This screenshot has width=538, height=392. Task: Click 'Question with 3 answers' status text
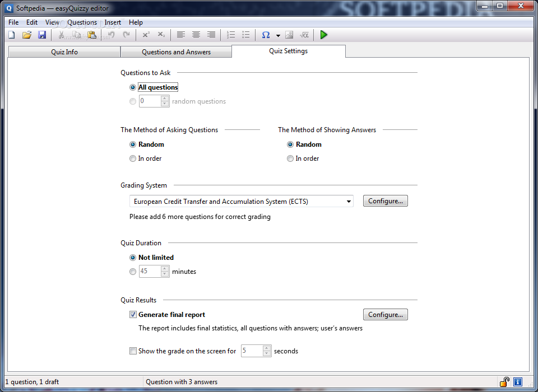point(182,382)
